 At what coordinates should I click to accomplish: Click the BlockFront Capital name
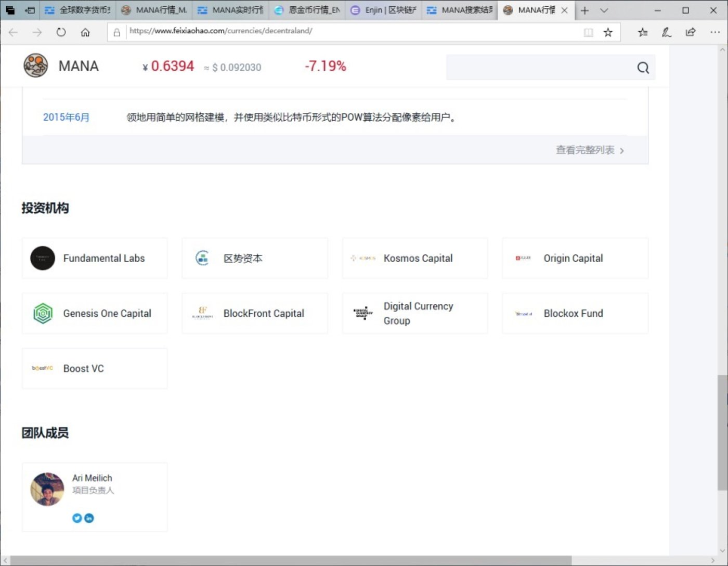264,313
